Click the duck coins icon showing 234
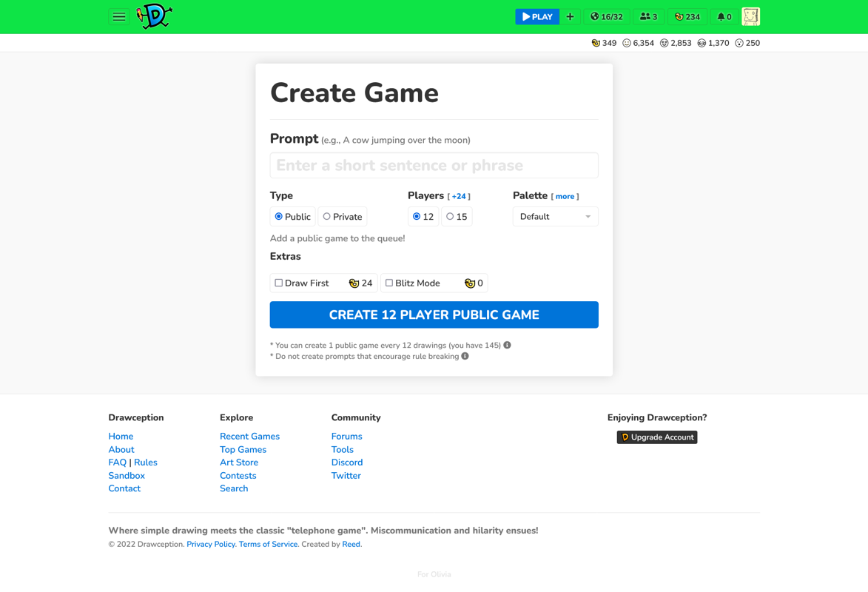Screen dimensions: 868x592 pos(687,16)
